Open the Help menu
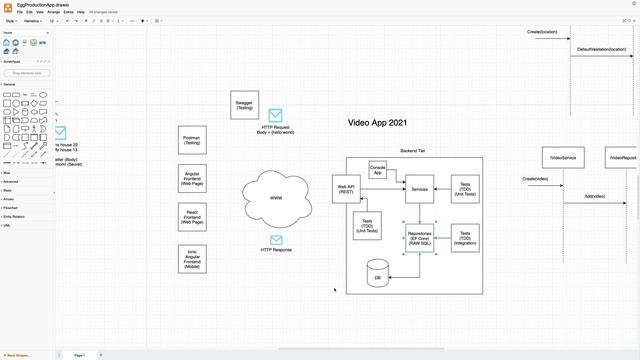Viewport: 640px width, 360px height. pos(81,12)
